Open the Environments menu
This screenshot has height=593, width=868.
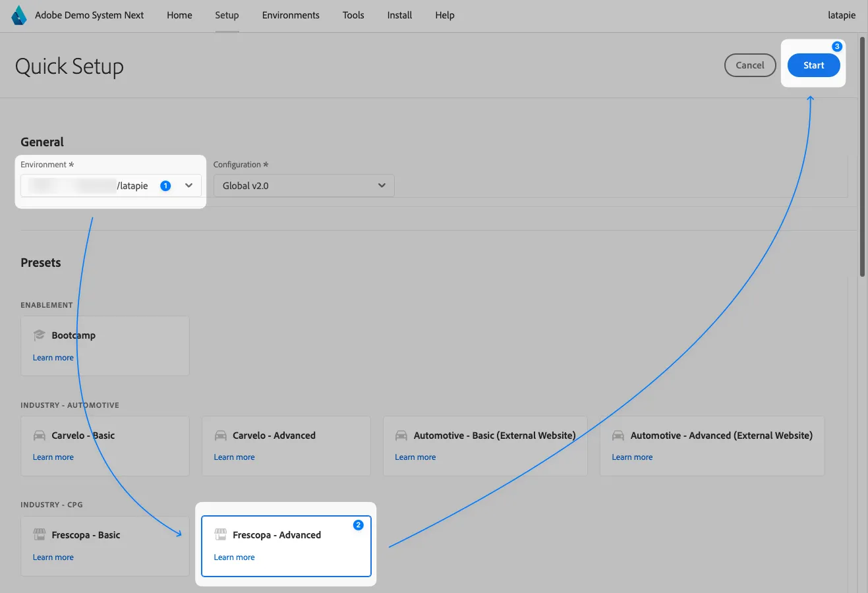point(291,15)
